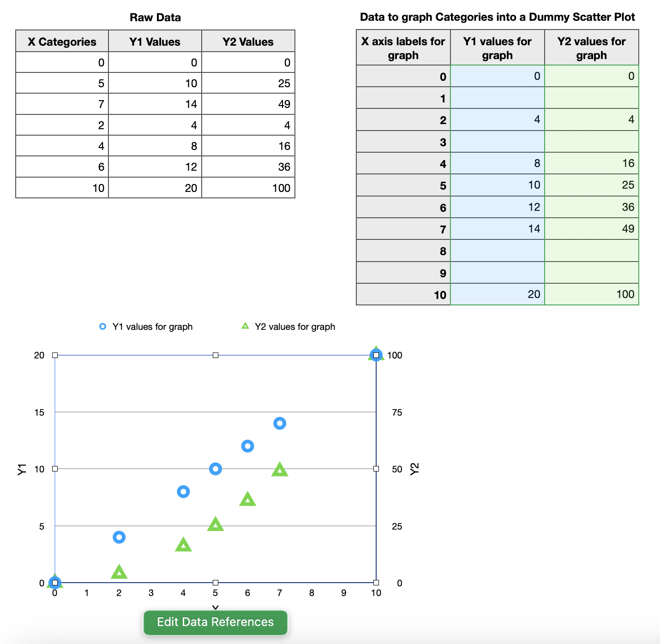This screenshot has height=644, width=660.
Task: Select the Y2 Values header cell
Action: pos(248,41)
